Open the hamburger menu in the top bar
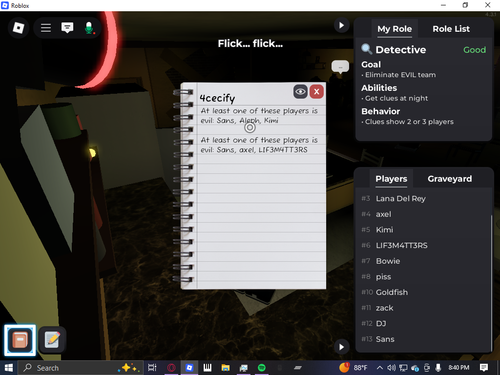500x375 pixels. [46, 28]
